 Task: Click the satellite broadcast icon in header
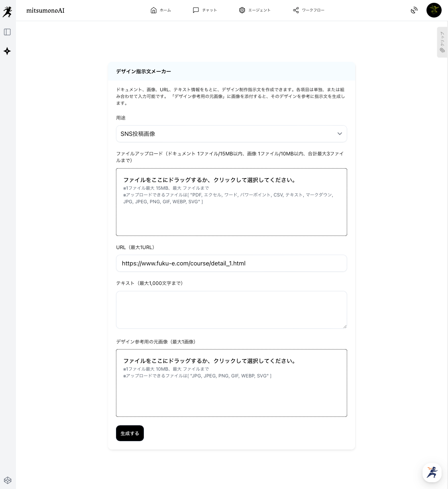[414, 10]
